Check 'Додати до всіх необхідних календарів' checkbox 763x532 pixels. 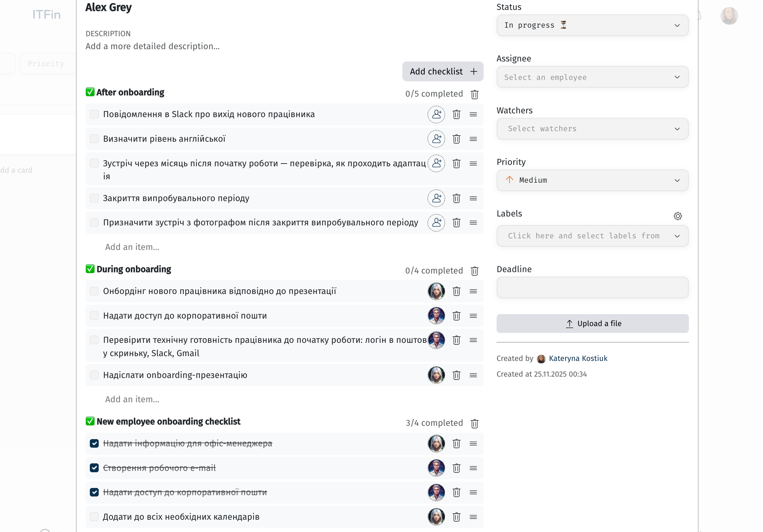pyautogui.click(x=94, y=517)
